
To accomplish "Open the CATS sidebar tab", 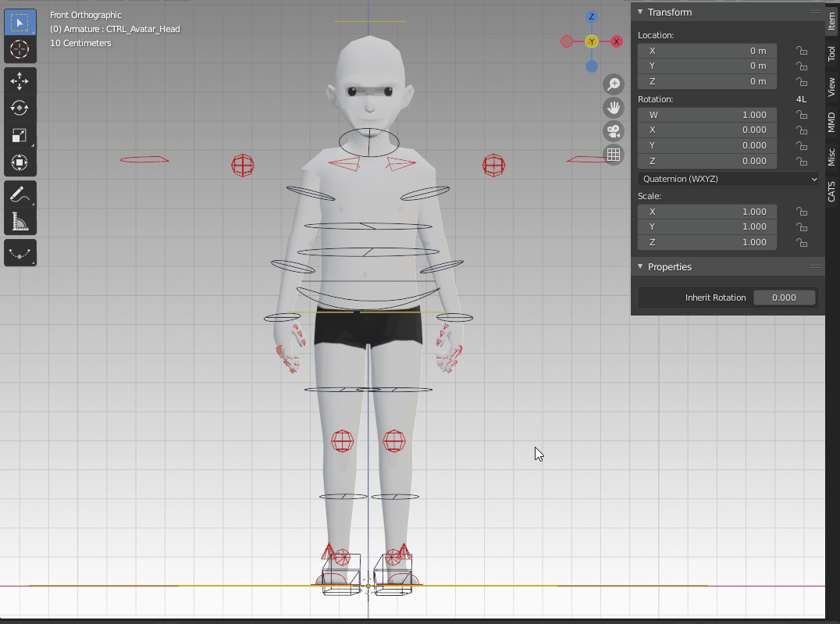I will click(x=832, y=191).
